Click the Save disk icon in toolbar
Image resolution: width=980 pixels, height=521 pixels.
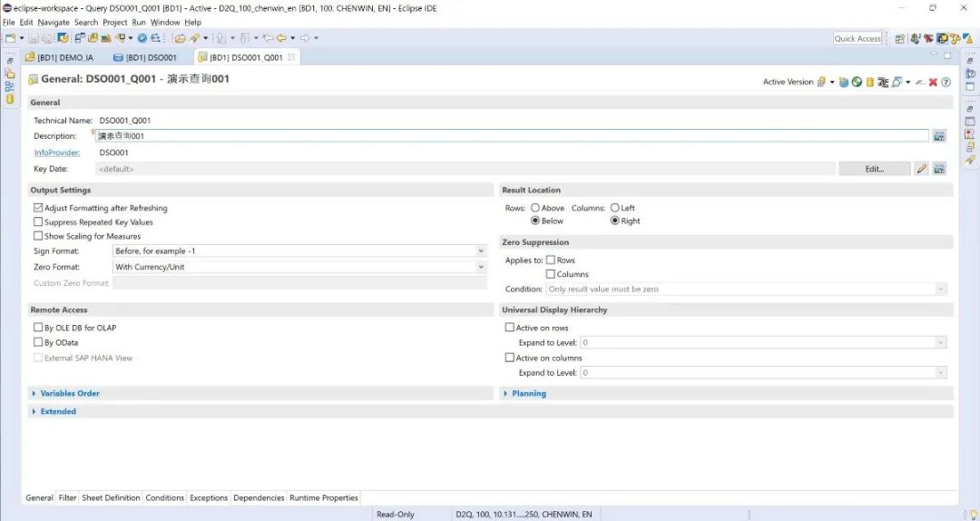pyautogui.click(x=34, y=38)
